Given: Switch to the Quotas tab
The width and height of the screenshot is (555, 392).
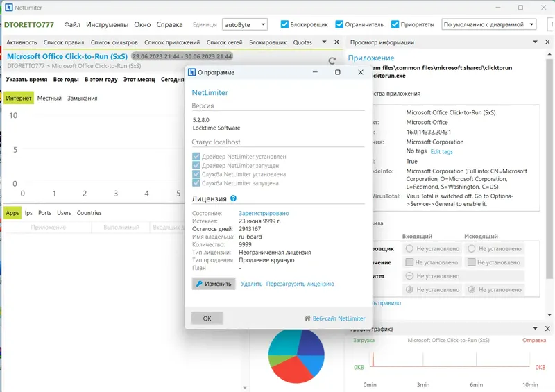Looking at the screenshot, I should 302,42.
